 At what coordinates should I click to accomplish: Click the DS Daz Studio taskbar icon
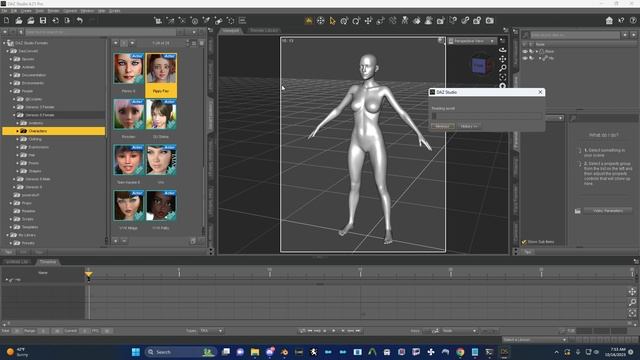coord(504,352)
